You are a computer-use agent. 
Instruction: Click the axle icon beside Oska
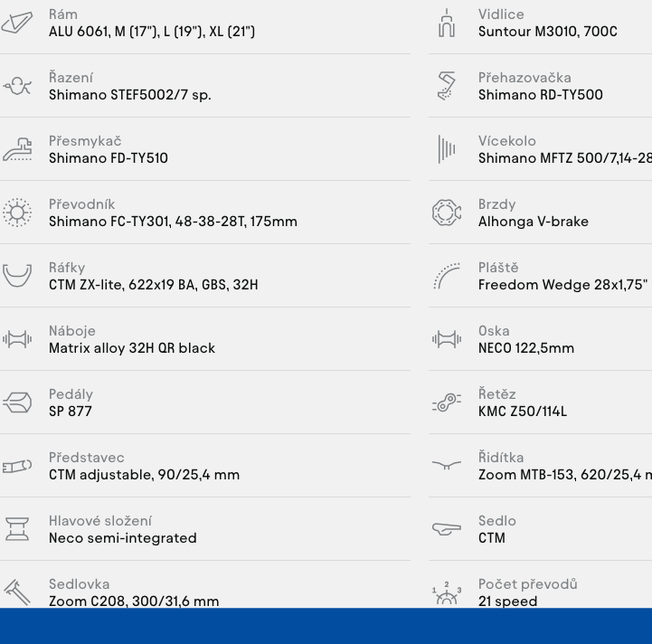(447, 339)
